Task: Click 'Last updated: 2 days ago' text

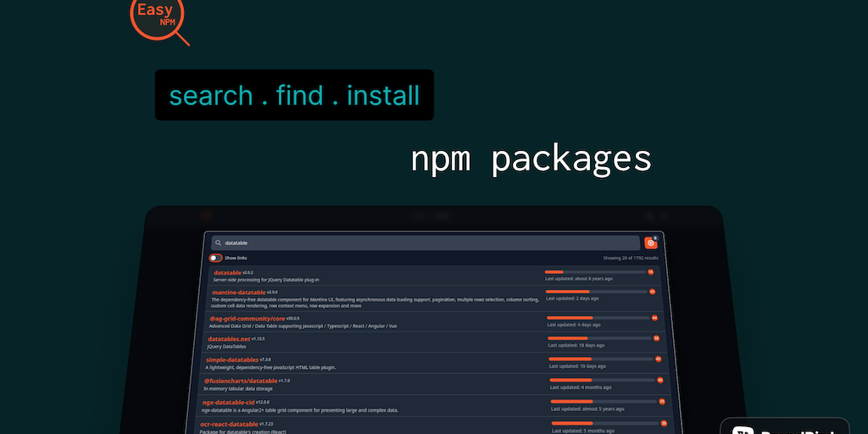Action: point(572,298)
